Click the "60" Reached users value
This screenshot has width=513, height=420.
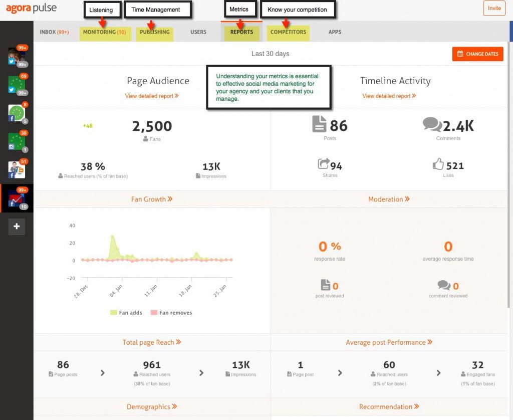pos(389,365)
